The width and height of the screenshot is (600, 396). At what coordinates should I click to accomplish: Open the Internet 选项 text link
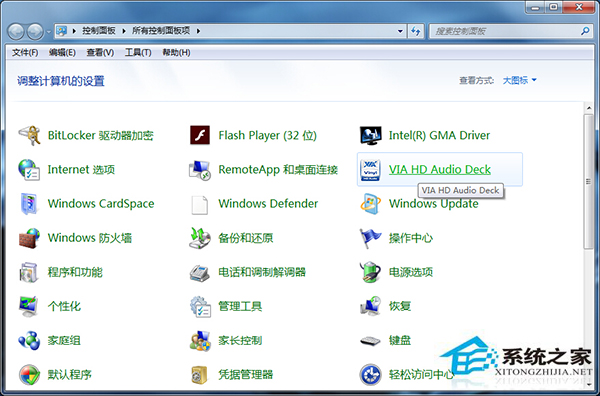tap(81, 169)
